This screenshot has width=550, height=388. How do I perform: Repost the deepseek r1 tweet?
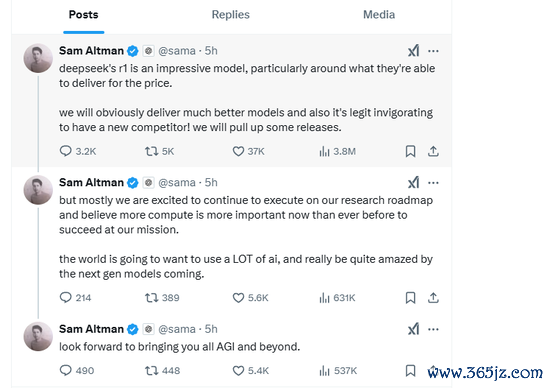(159, 151)
